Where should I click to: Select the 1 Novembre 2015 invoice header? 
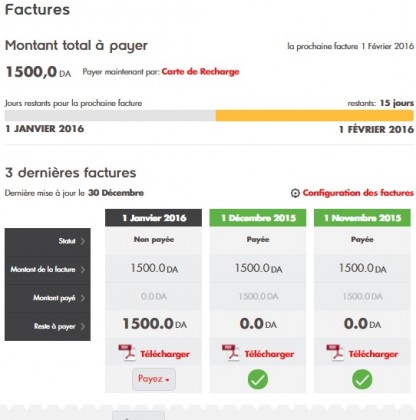coord(362,218)
